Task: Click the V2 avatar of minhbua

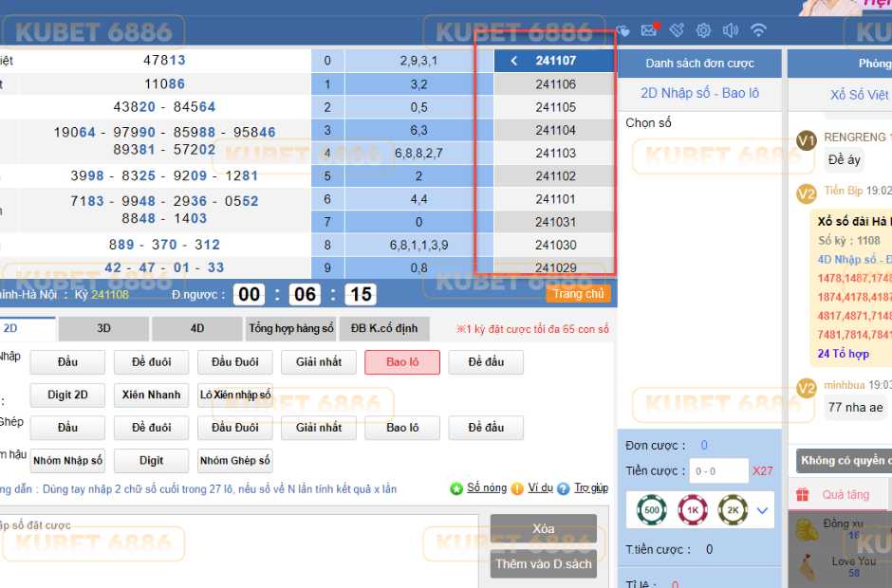Action: (806, 389)
